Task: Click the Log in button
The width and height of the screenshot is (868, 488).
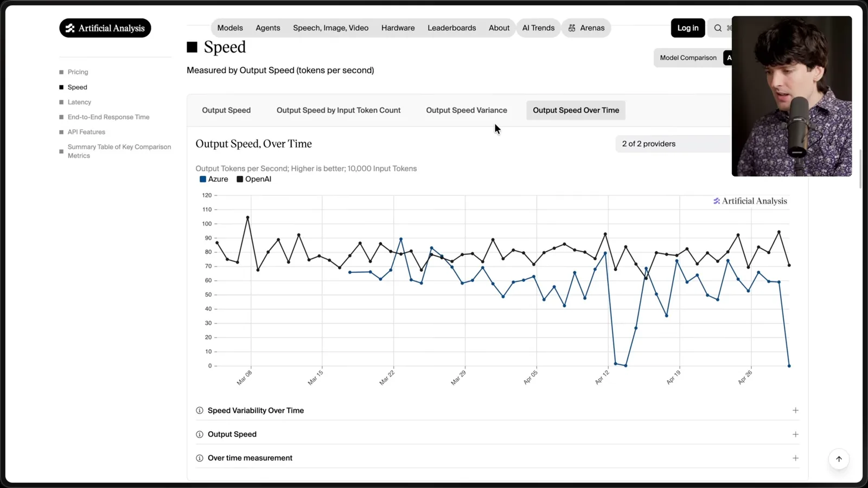Action: coord(688,28)
